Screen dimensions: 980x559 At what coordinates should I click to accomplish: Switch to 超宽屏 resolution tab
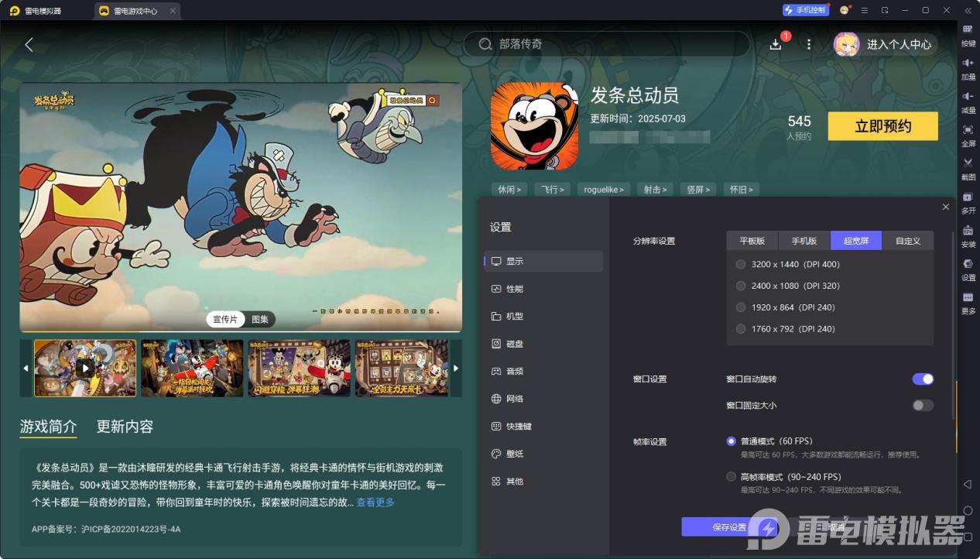pyautogui.click(x=856, y=241)
